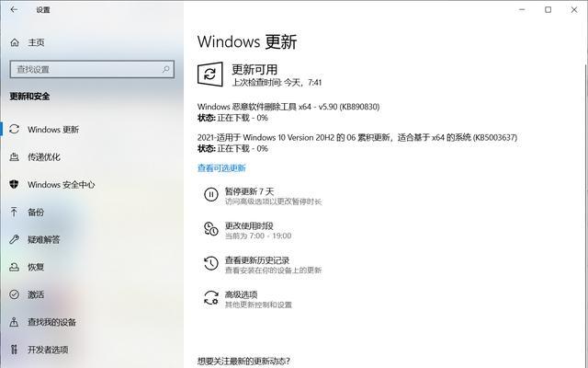588x368 pixels.
Task: Click the 设置 window title text
Action: point(43,10)
